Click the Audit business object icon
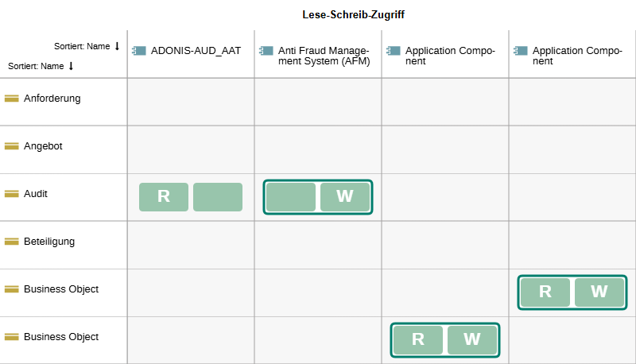 tap(12, 194)
